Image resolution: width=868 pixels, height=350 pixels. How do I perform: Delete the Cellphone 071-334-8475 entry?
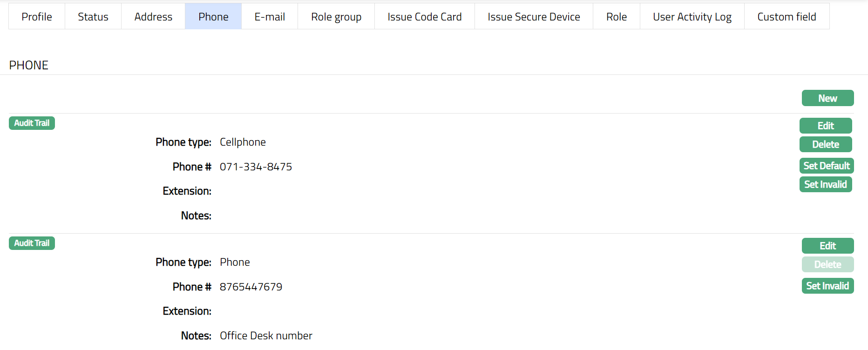826,144
